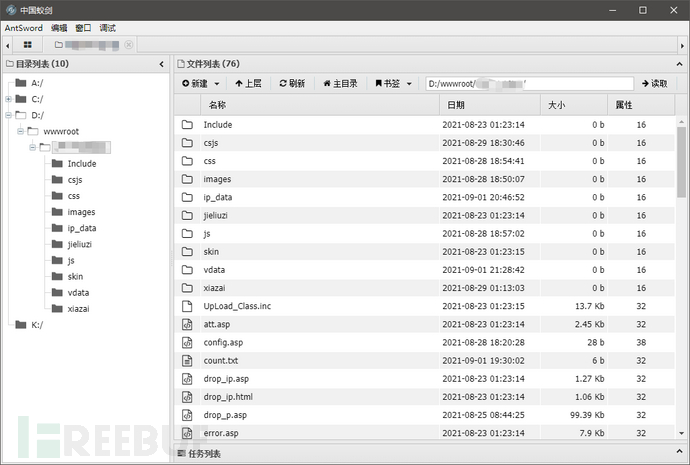Click folder icon of images row
Viewport: 690px width, 465px height.
click(x=187, y=179)
